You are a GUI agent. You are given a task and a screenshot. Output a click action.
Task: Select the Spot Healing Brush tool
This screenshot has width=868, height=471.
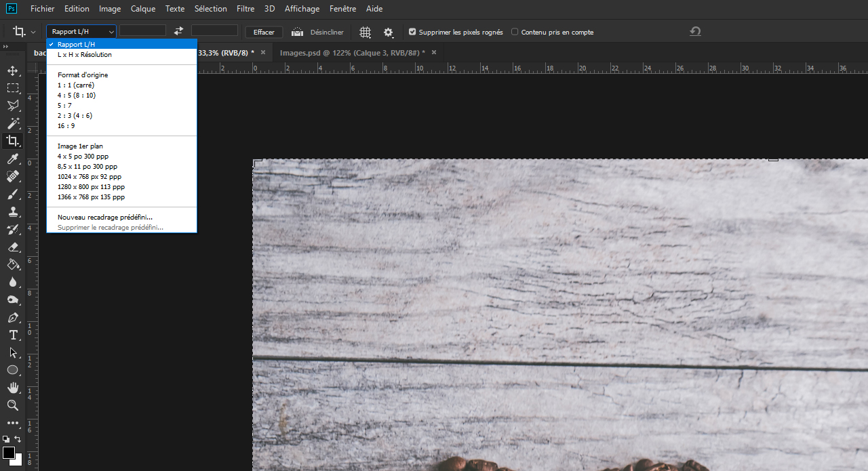click(12, 176)
